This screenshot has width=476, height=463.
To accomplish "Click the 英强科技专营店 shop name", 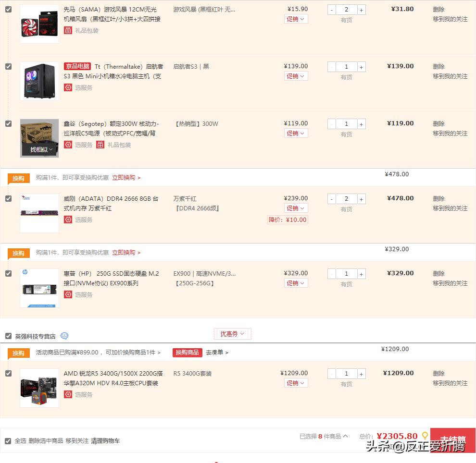I will pyautogui.click(x=35, y=336).
